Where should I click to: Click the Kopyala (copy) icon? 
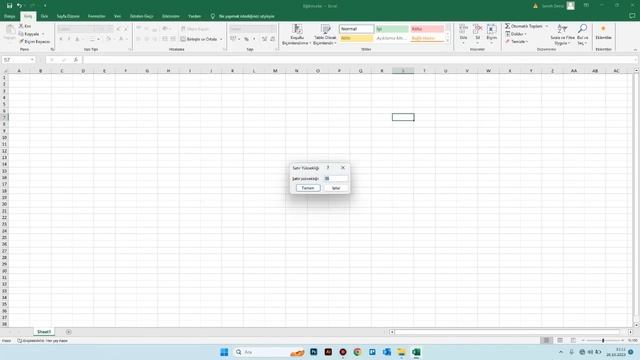coord(21,34)
